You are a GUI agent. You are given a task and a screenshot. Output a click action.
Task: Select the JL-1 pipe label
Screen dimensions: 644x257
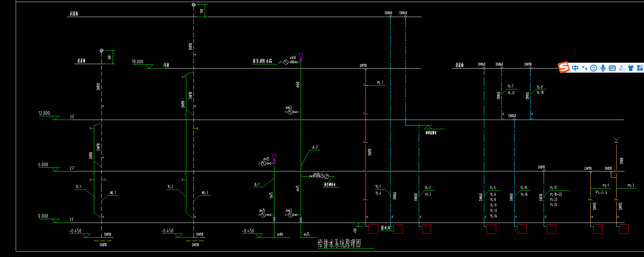pyautogui.click(x=257, y=184)
